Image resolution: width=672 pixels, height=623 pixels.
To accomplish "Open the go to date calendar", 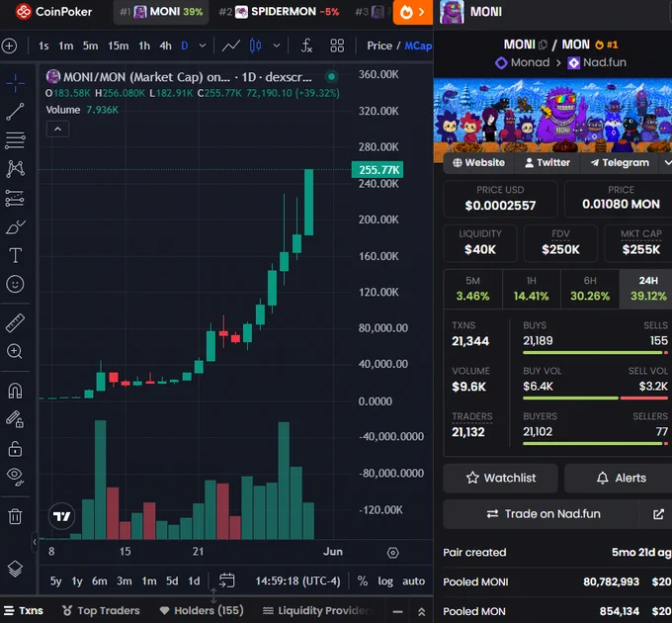I will tap(226, 580).
